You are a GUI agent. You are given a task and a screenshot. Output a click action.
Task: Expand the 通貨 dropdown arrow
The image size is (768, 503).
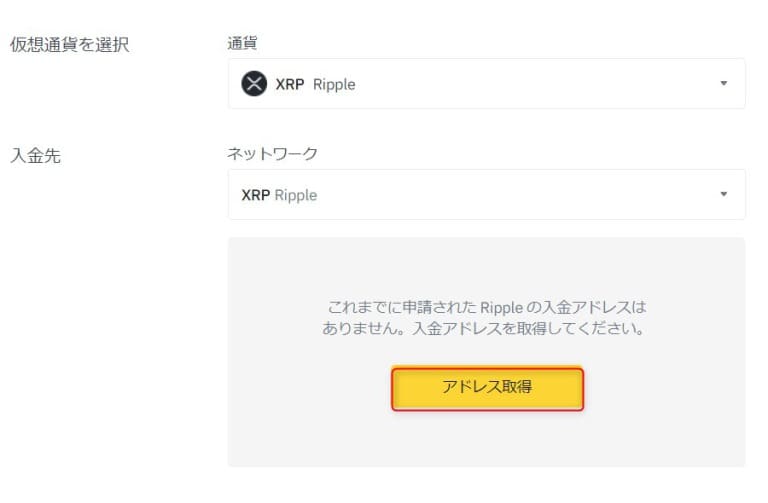tap(723, 83)
